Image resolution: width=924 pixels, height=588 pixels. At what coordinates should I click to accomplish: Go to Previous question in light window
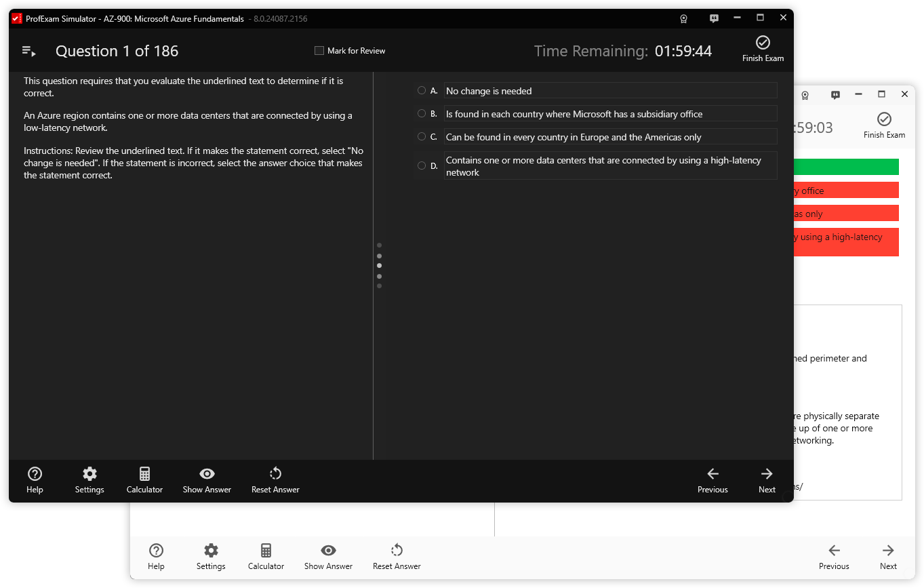coord(834,557)
